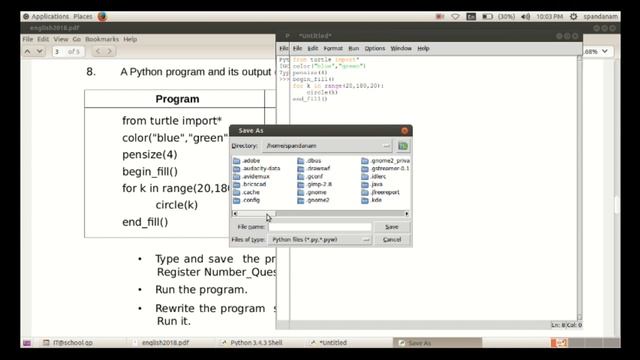The height and width of the screenshot is (360, 640).
Task: Open the spandanam user menu
Action: click(600, 17)
